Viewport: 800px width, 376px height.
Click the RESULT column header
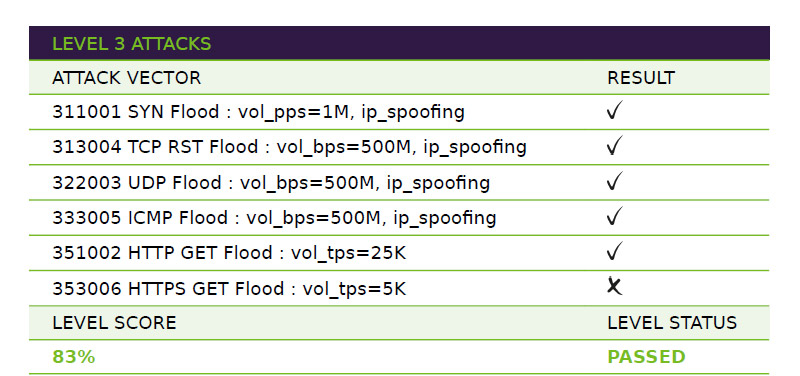point(641,78)
